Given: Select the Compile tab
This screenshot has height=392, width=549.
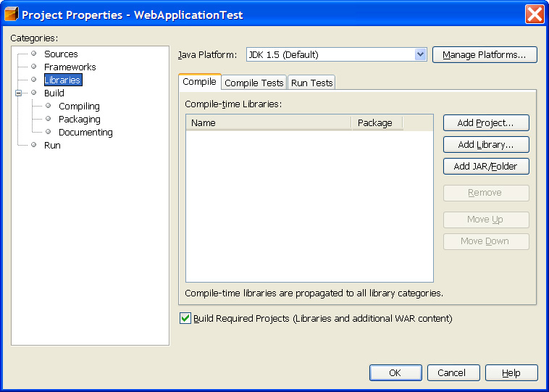Looking at the screenshot, I should pos(199,82).
